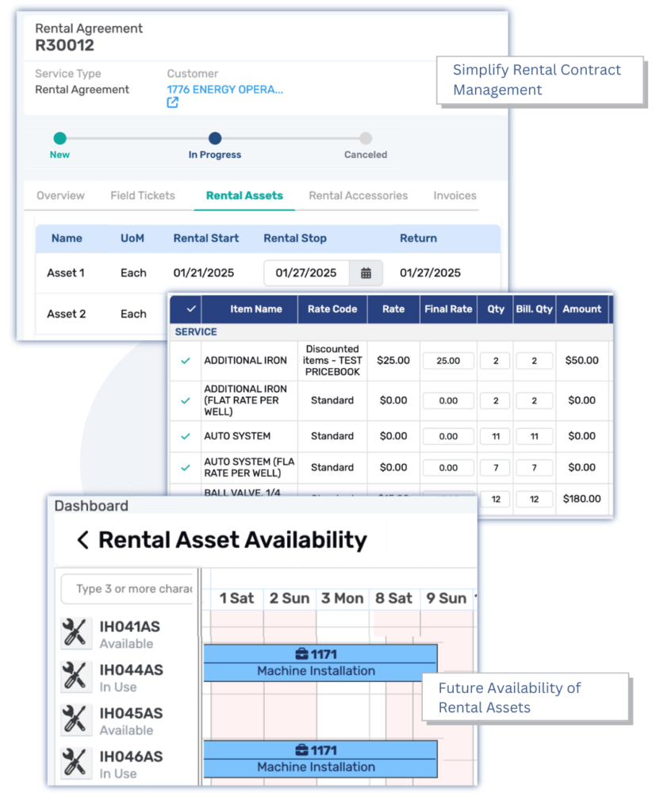Click the asset search field in the dashboard
Image resolution: width=656 pixels, height=812 pixels.
127,589
